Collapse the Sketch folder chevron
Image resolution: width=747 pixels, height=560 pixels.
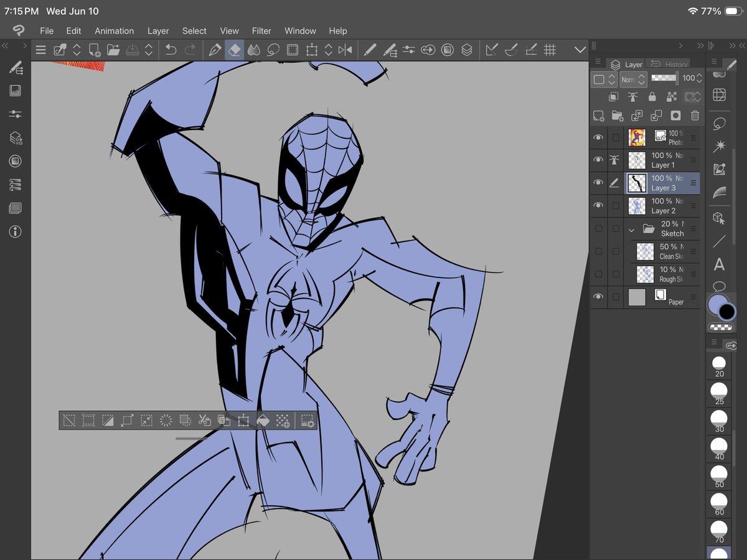[x=631, y=230]
